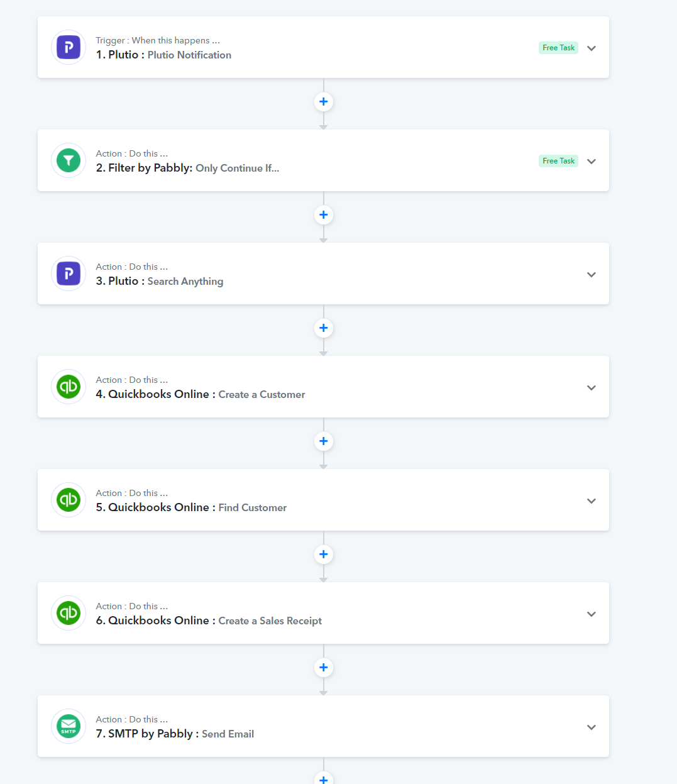The image size is (677, 784).
Task: Click the SMTP by Pabbly envelope icon
Action: [69, 726]
